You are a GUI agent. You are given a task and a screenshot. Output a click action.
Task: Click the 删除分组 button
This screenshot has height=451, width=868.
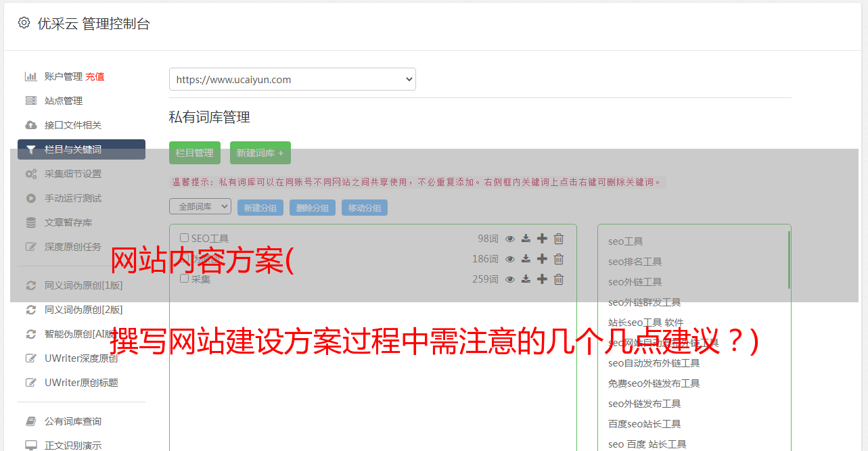coord(313,208)
